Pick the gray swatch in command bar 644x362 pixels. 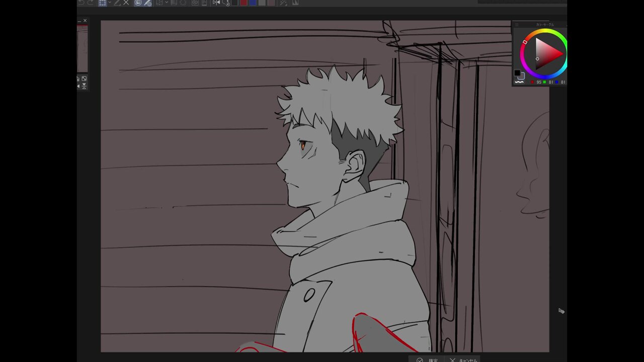pyautogui.click(x=262, y=3)
